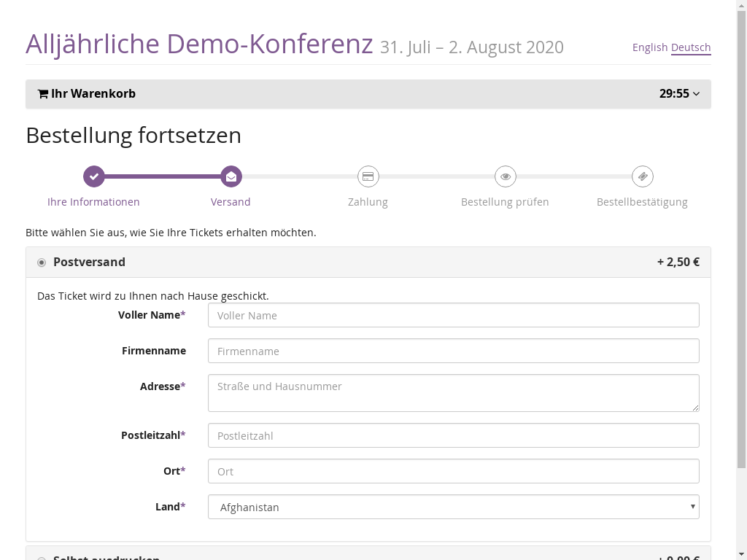
Task: Focus the Postleitzahl input field
Action: point(453,435)
